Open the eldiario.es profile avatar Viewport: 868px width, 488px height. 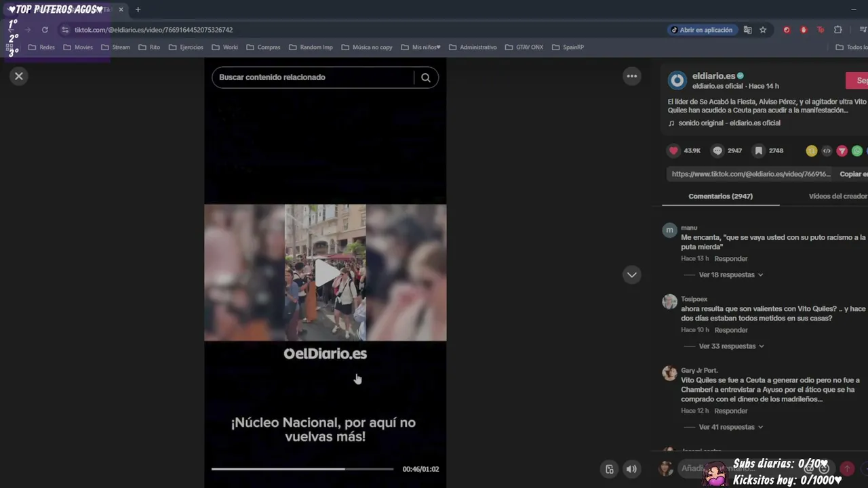(x=677, y=81)
